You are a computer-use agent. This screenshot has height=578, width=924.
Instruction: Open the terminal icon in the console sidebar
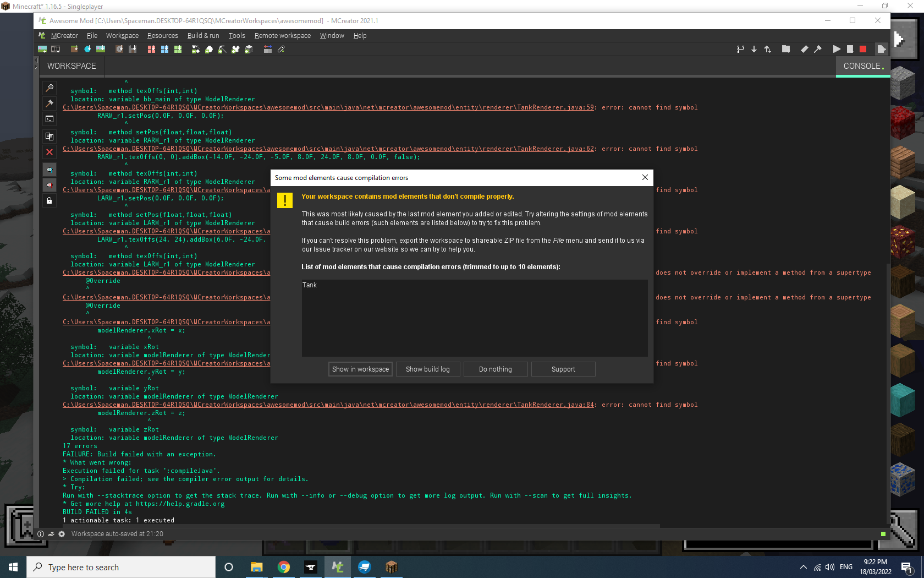tap(49, 118)
